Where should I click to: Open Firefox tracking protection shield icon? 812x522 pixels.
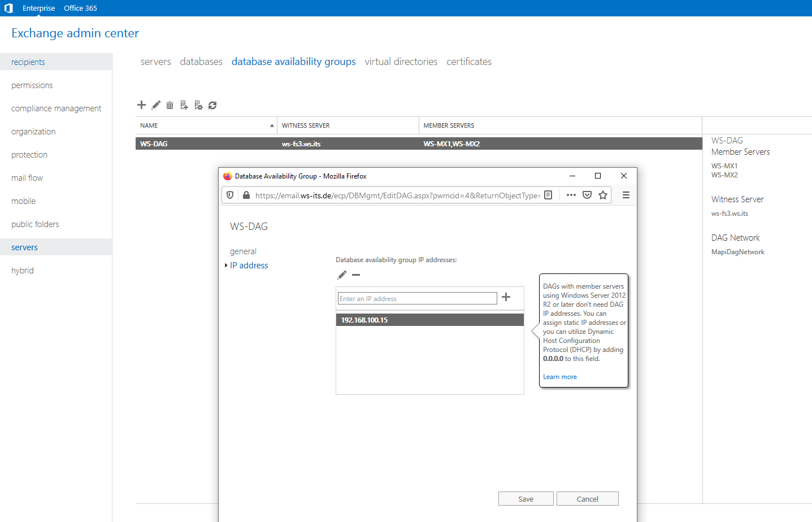230,195
